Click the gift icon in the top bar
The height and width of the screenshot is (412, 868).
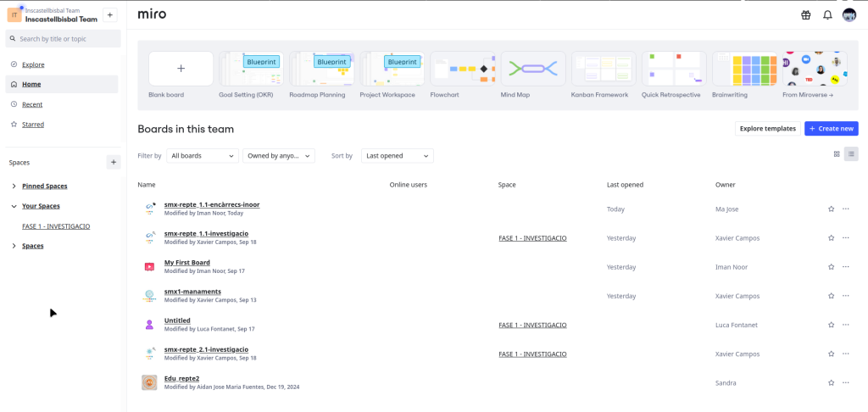coord(805,15)
